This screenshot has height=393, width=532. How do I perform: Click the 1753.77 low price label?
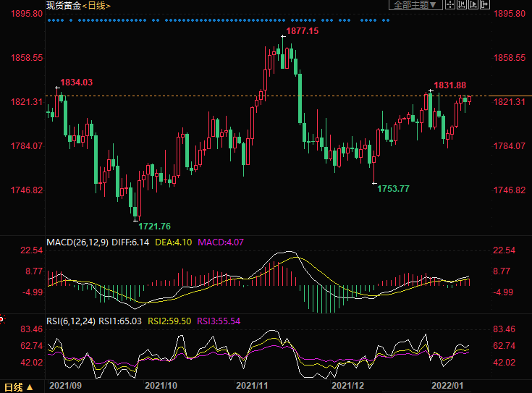pyautogui.click(x=393, y=188)
